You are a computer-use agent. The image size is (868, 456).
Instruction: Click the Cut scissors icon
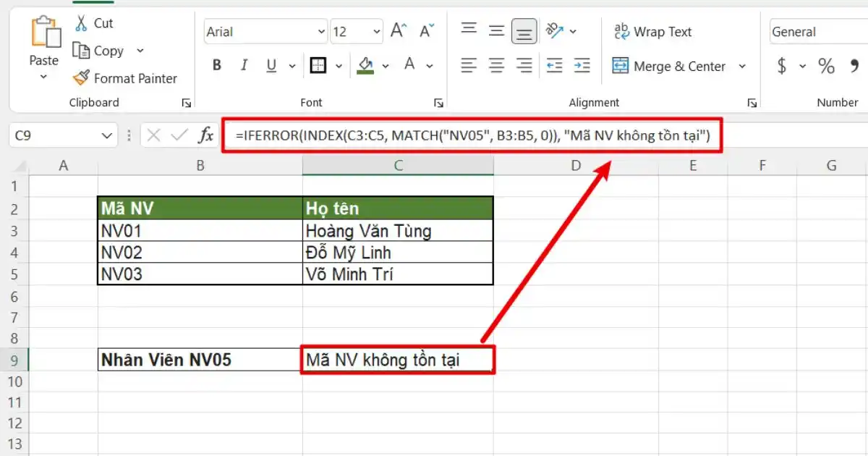click(x=81, y=23)
